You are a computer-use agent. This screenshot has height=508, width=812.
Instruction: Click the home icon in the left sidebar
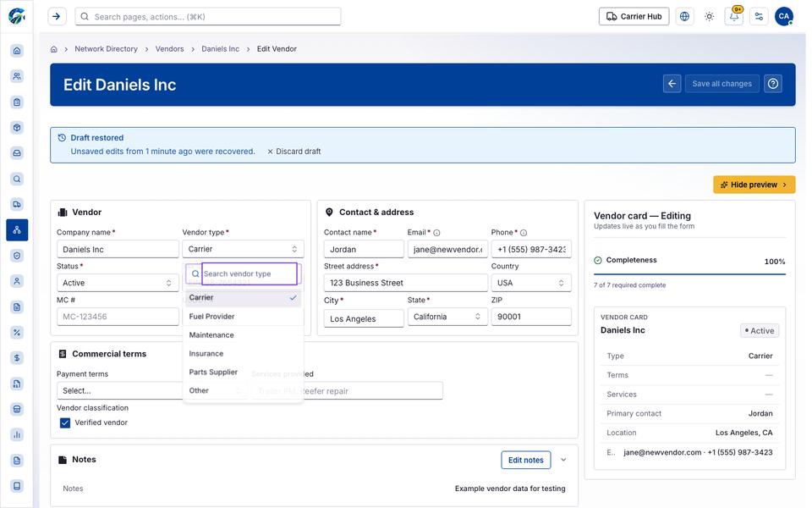(17, 50)
